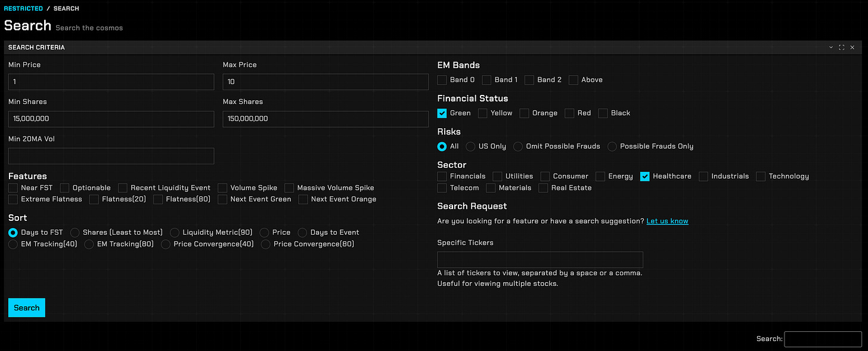Click the Min Price input field
The width and height of the screenshot is (868, 351).
click(x=111, y=82)
